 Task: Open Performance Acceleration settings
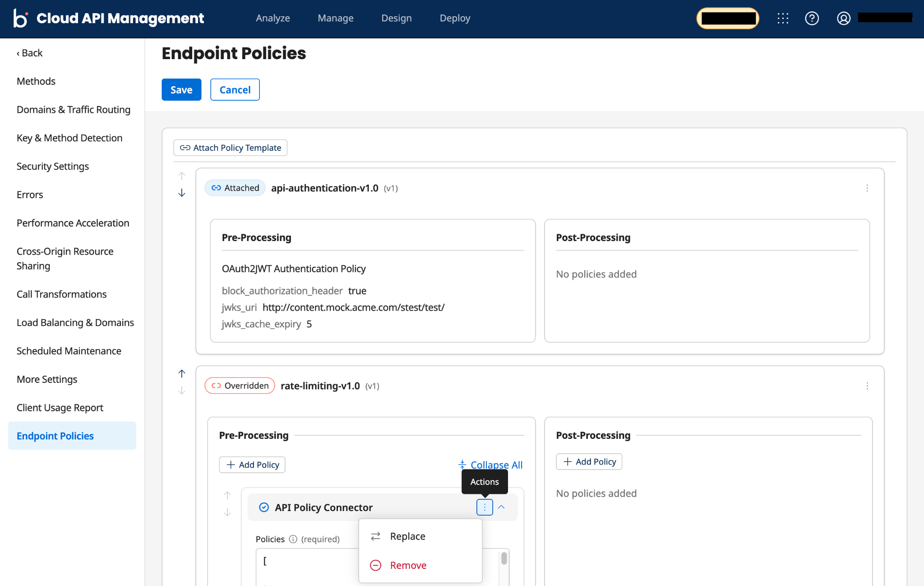tap(73, 223)
